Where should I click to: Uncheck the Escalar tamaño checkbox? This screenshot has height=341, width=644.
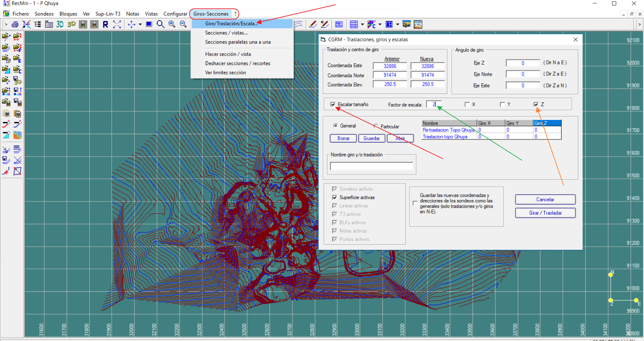(x=333, y=104)
